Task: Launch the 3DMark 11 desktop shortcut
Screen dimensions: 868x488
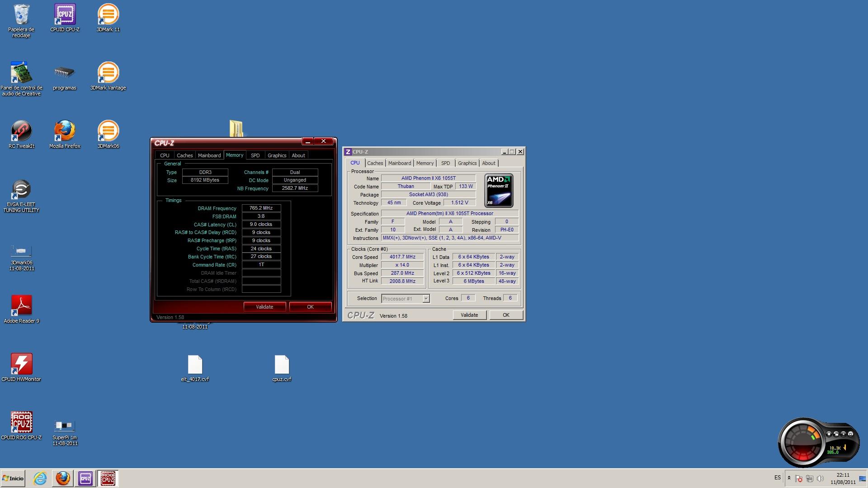Action: [108, 18]
